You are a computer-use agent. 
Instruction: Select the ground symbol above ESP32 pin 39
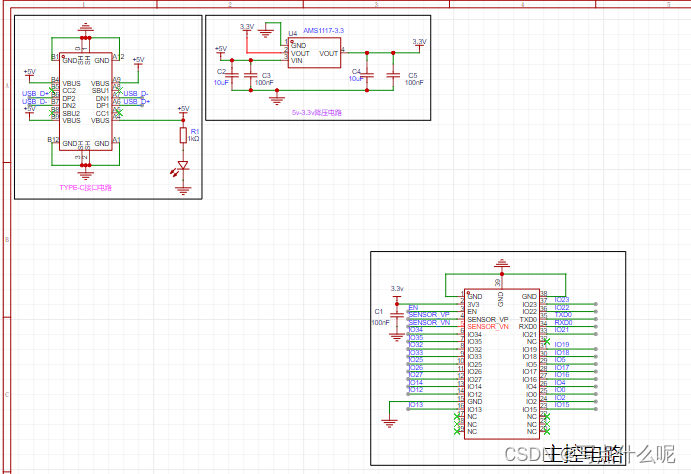click(502, 263)
